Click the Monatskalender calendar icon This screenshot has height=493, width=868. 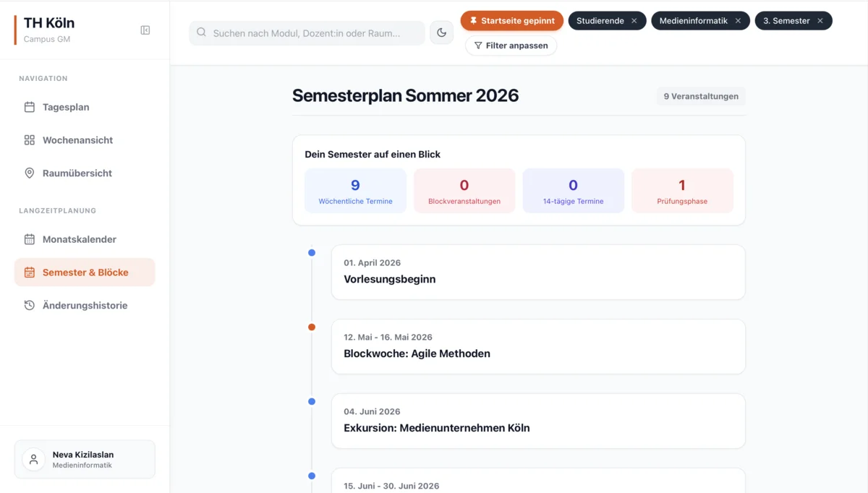[30, 239]
